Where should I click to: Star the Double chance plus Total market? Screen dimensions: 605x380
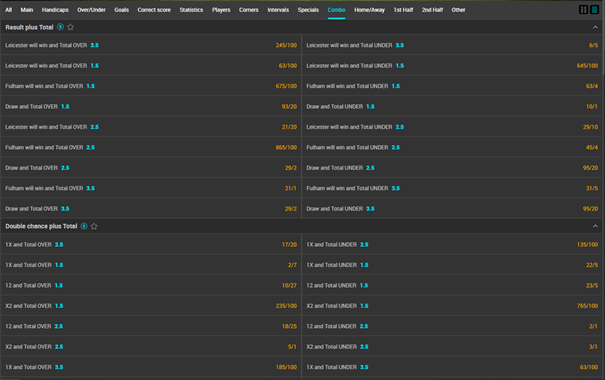point(94,226)
